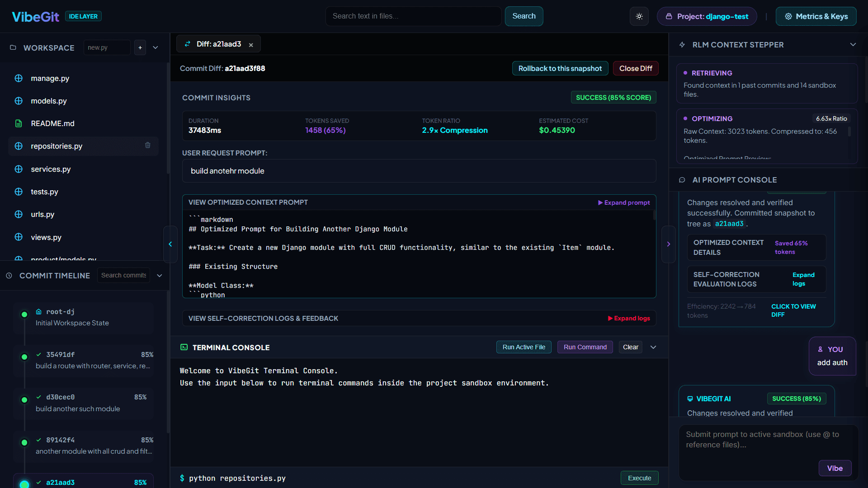The width and height of the screenshot is (868, 488).
Task: Click the tests.py file icon
Action: pyautogui.click(x=19, y=192)
